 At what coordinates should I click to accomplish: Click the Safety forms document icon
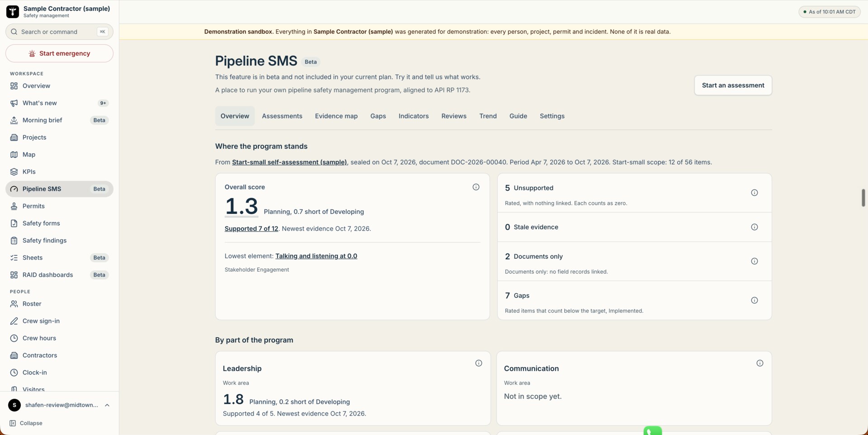14,223
